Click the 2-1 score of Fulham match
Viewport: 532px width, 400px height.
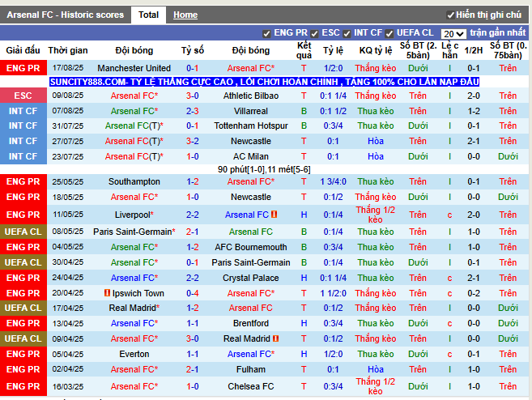pyautogui.click(x=193, y=369)
